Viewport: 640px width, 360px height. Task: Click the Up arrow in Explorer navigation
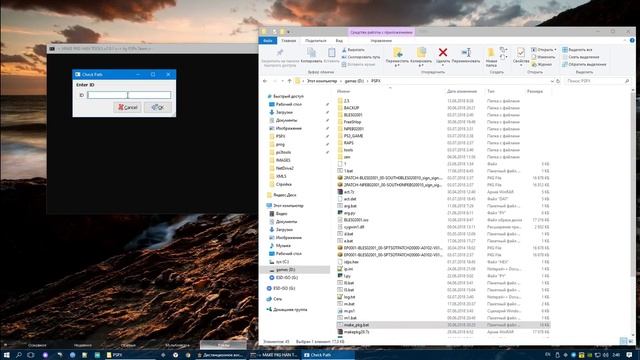[x=289, y=81]
